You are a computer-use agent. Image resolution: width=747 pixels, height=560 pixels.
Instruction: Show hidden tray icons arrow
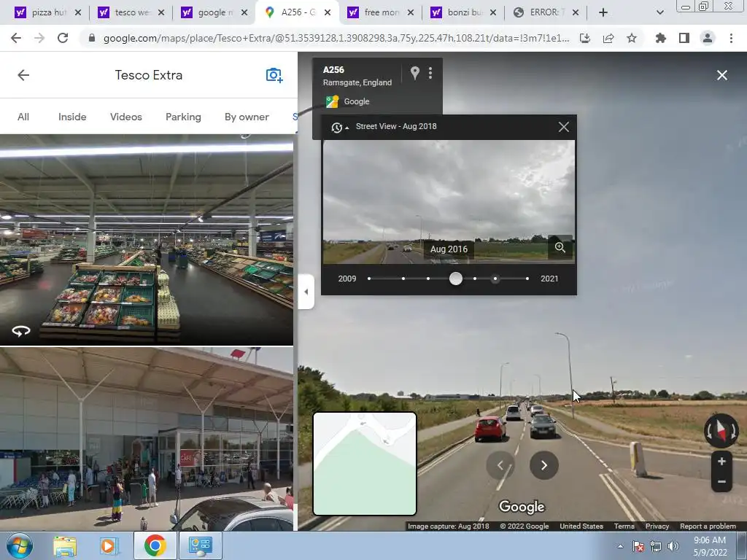tap(620, 546)
